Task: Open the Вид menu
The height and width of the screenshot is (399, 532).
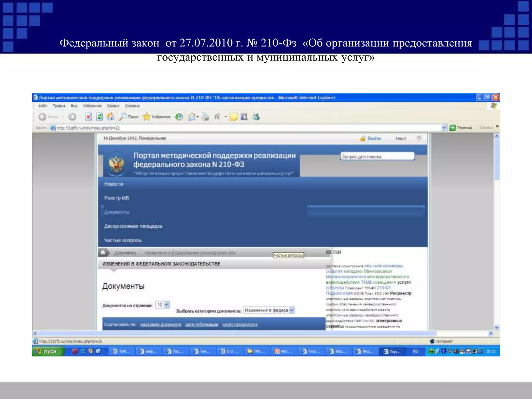Action: point(74,106)
